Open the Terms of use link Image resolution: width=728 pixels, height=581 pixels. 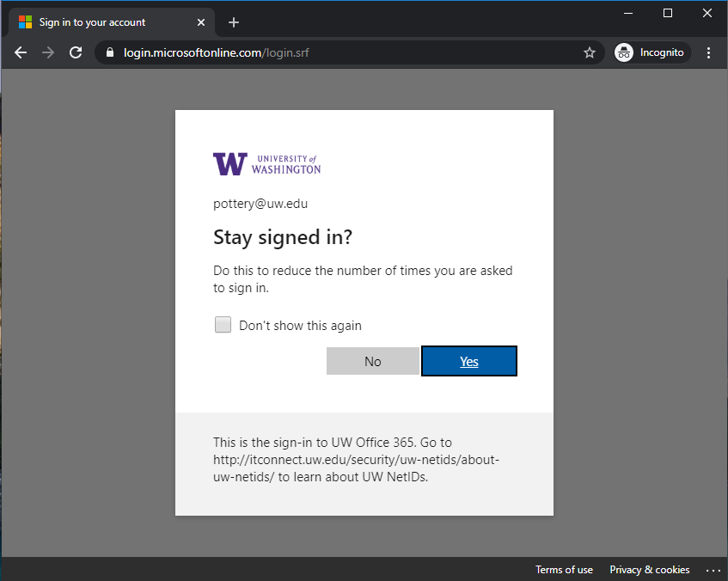[564, 569]
